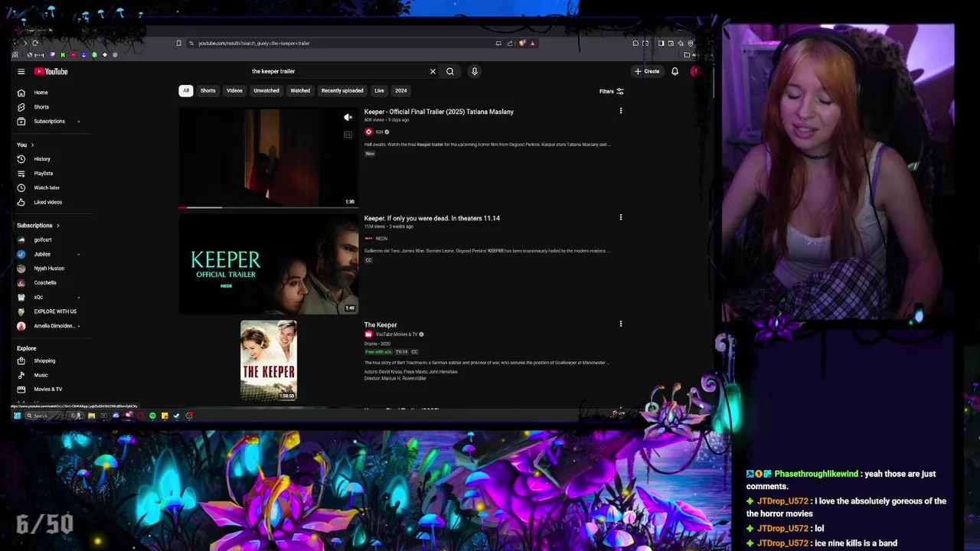980x551 pixels.
Task: Open the Windows Start menu
Action: click(18, 416)
